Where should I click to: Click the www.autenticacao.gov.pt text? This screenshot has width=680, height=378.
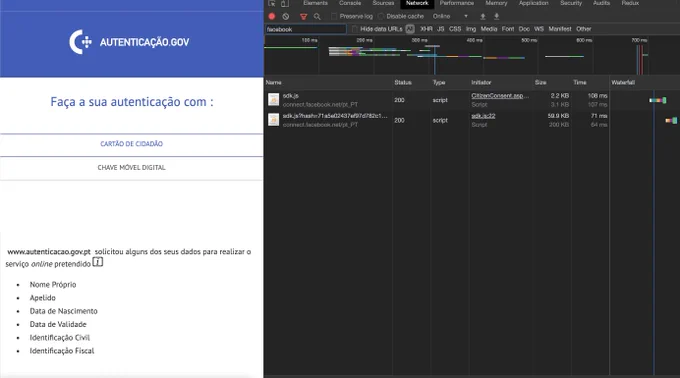49,252
